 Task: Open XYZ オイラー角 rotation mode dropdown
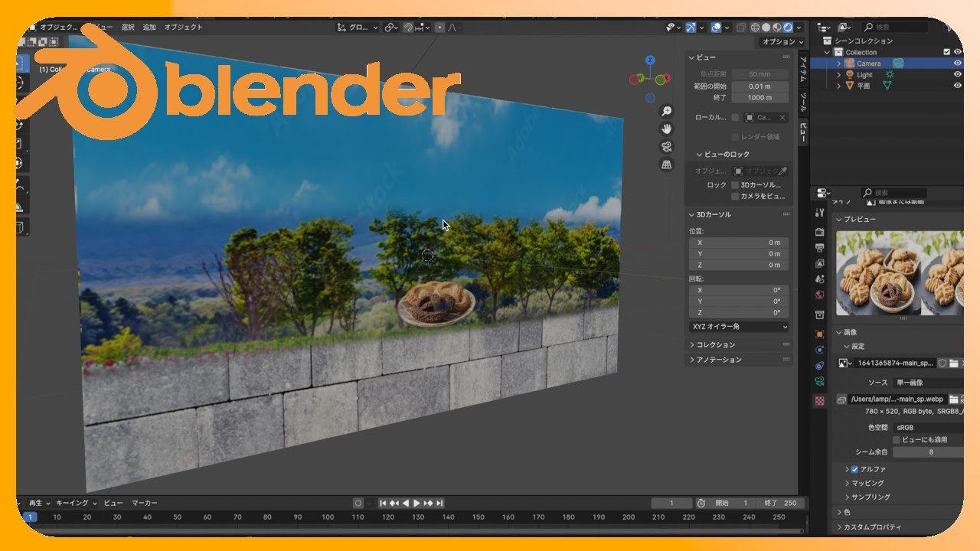tap(739, 327)
